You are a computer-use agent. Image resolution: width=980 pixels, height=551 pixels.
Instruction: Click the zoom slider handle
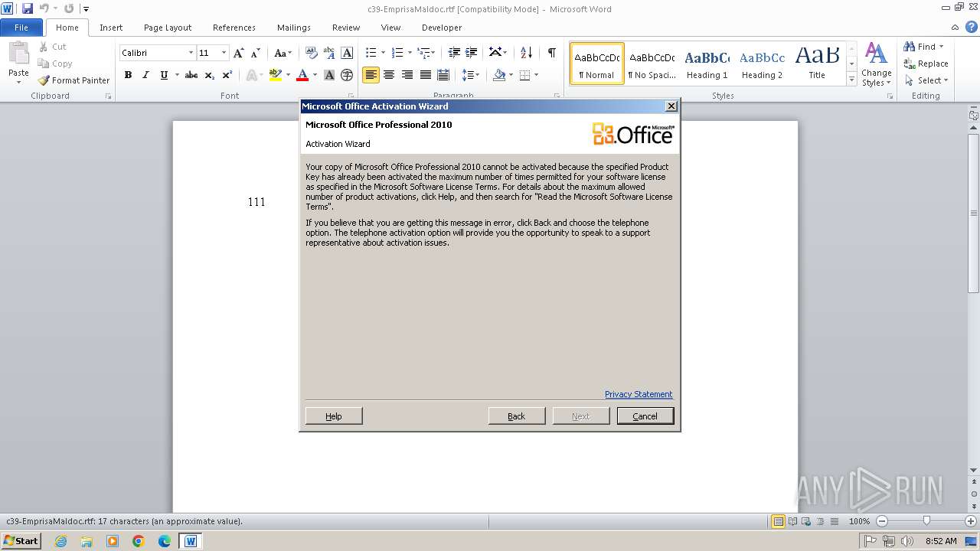coord(926,521)
